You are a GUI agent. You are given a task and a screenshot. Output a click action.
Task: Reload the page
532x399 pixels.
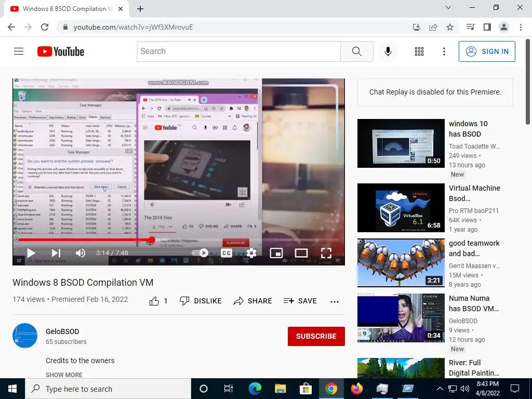tap(45, 27)
